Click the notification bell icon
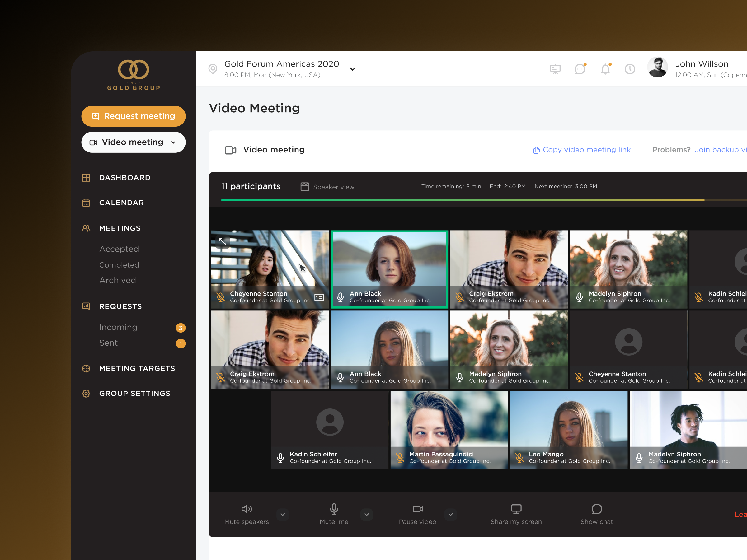Viewport: 747px width, 560px height. click(x=605, y=69)
